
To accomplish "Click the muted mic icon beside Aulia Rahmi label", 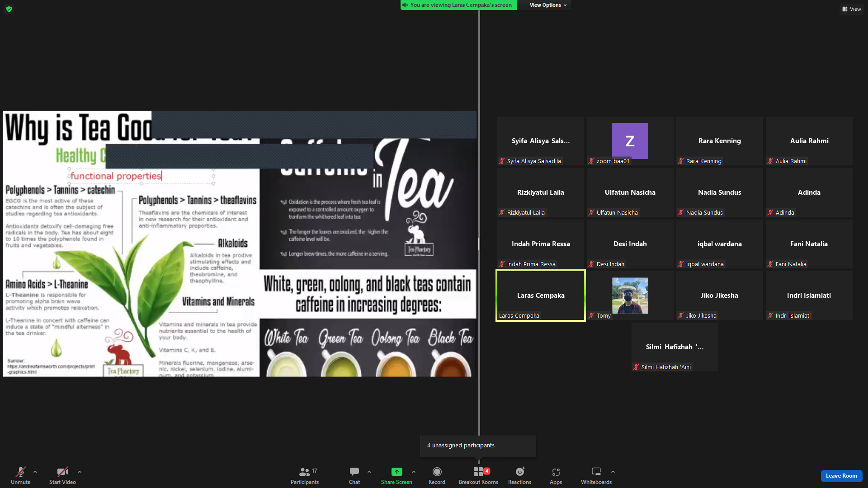I will pos(770,161).
